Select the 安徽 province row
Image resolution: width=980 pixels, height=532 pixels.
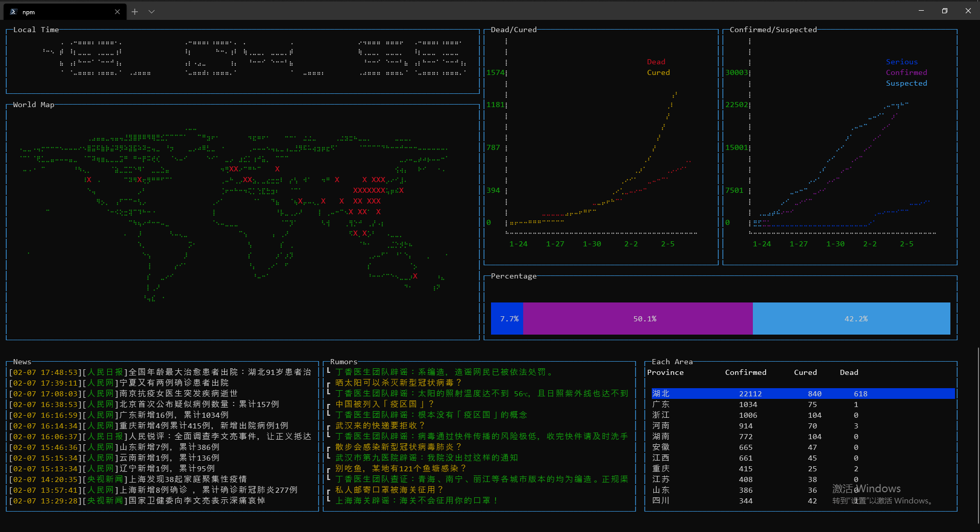coord(803,447)
